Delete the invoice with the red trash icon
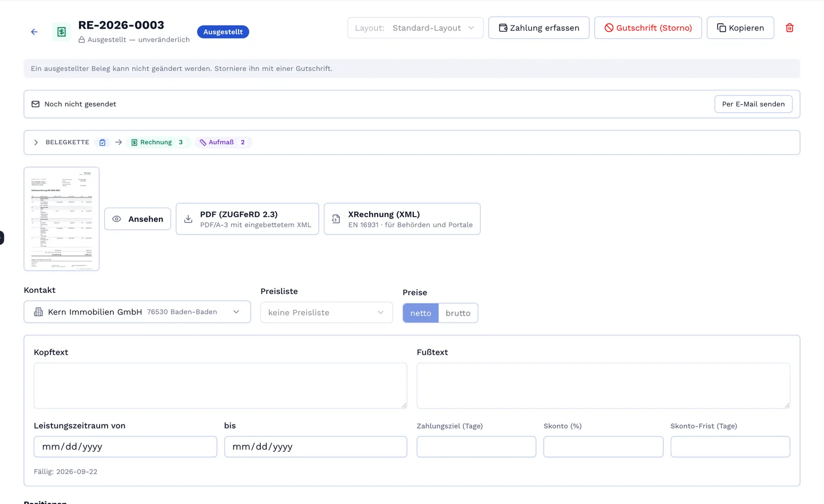Image resolution: width=824 pixels, height=504 pixels. pos(790,28)
